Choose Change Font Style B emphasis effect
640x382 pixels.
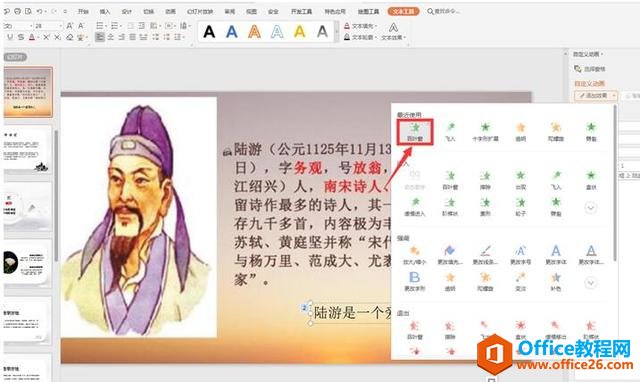click(x=415, y=282)
